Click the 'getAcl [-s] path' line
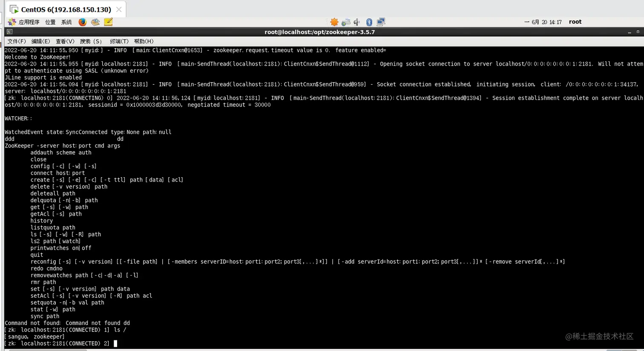 56,214
